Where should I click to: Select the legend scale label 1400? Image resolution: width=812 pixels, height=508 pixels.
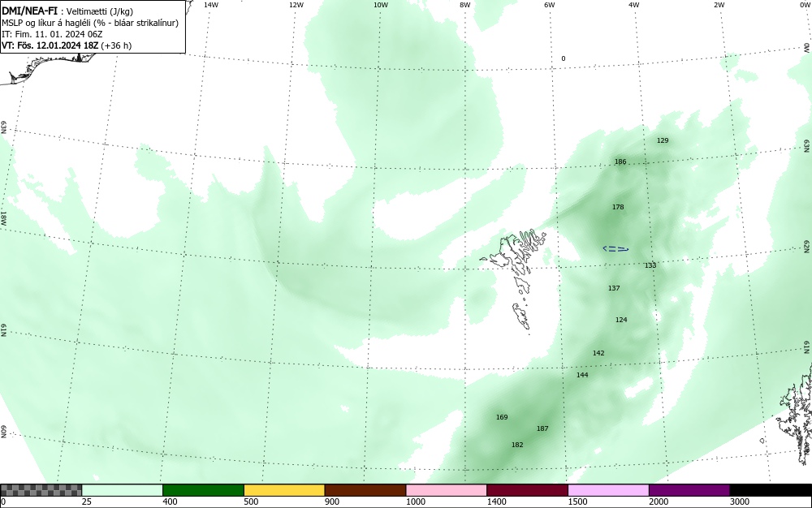coord(496,502)
